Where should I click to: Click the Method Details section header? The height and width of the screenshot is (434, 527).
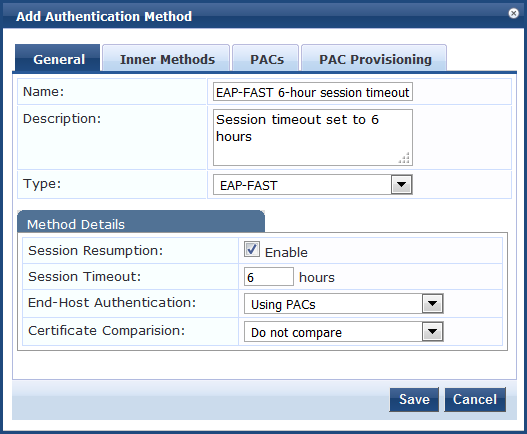(141, 222)
